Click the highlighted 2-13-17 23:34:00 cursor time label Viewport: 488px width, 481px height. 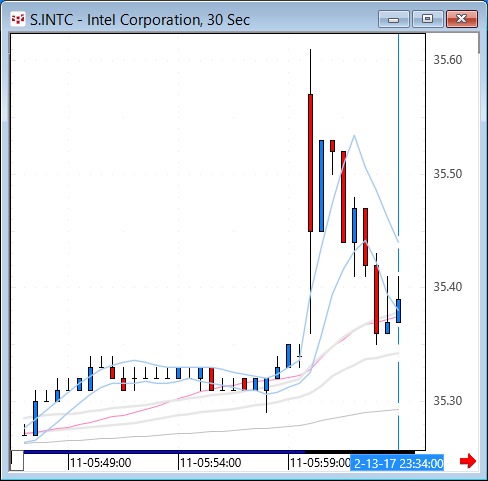coord(397,463)
